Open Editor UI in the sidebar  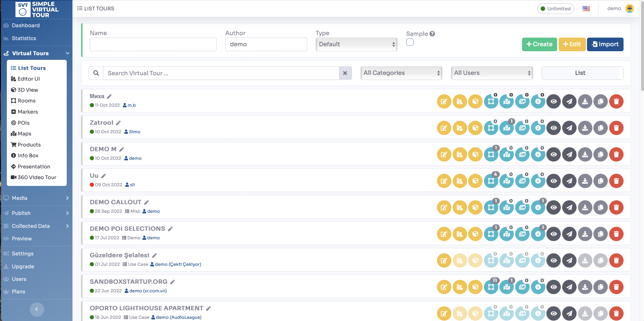point(29,79)
